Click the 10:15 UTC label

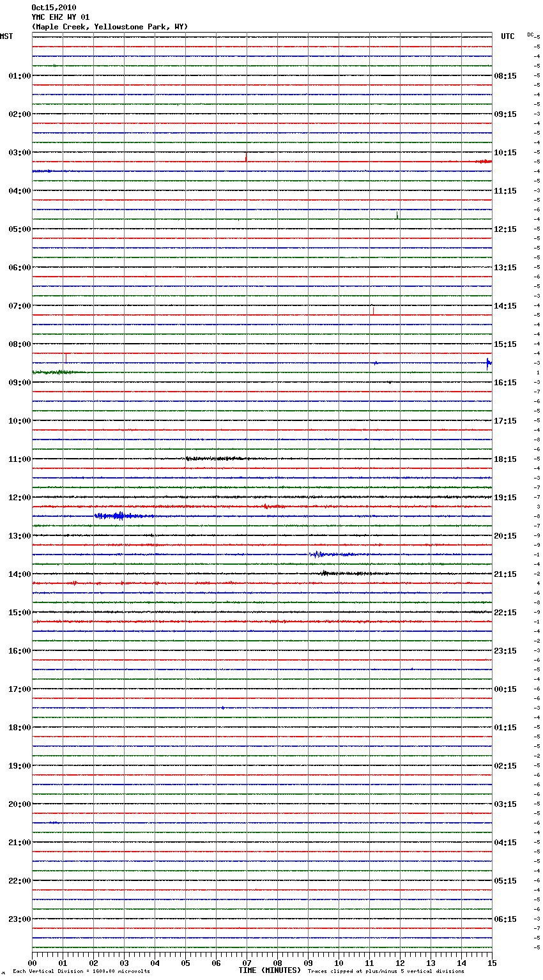click(505, 153)
